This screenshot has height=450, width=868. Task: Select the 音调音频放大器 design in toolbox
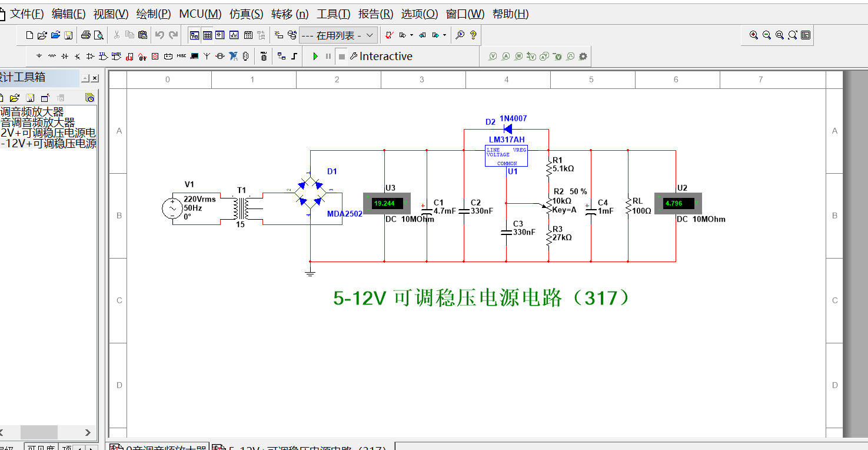(x=38, y=123)
